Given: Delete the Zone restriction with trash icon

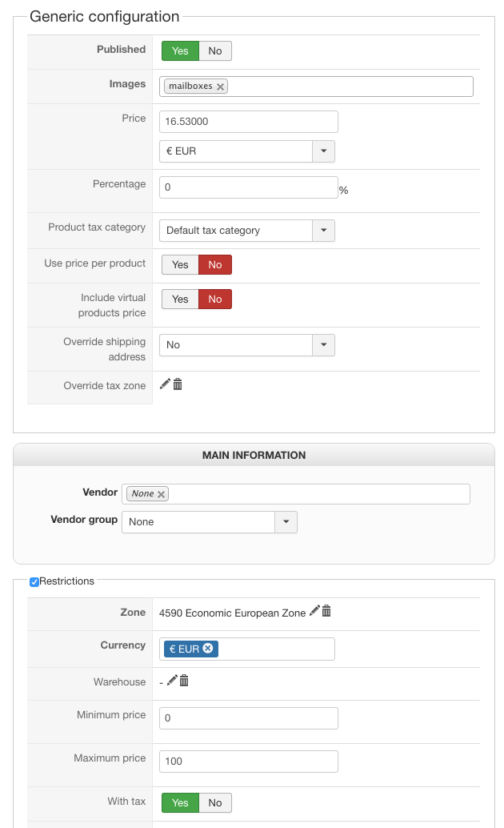Looking at the screenshot, I should (326, 611).
